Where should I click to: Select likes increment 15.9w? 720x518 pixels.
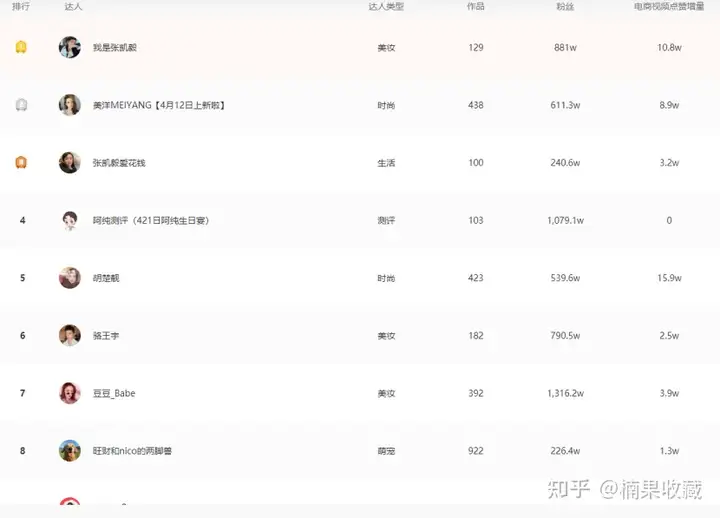click(669, 278)
